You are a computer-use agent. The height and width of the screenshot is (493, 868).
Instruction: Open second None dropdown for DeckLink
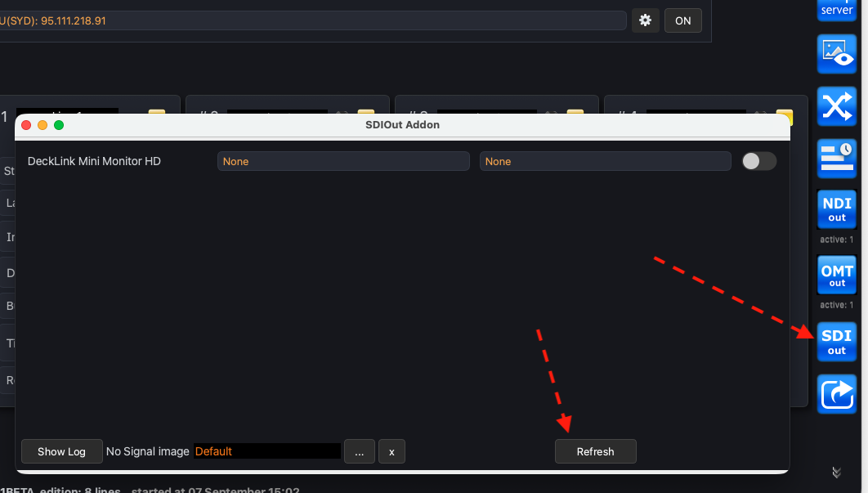point(605,161)
